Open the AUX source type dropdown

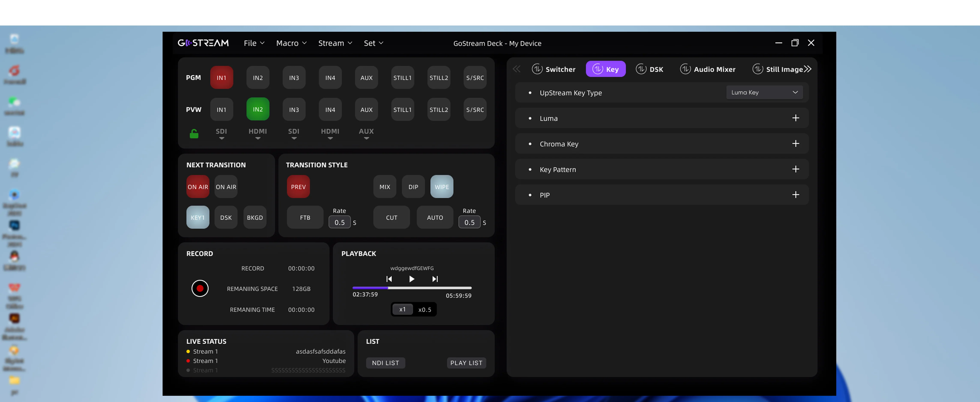click(x=366, y=134)
